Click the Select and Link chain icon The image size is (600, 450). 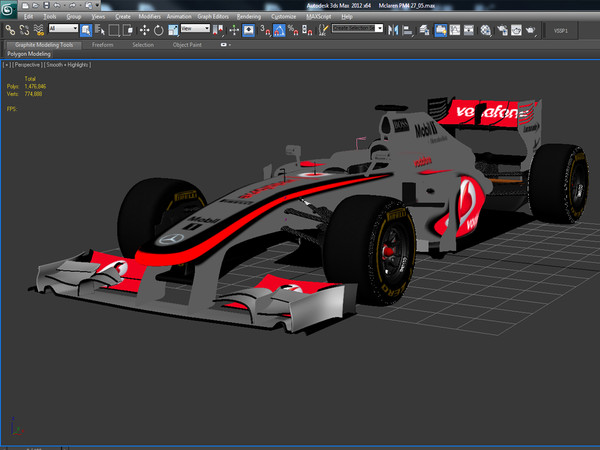click(10, 30)
